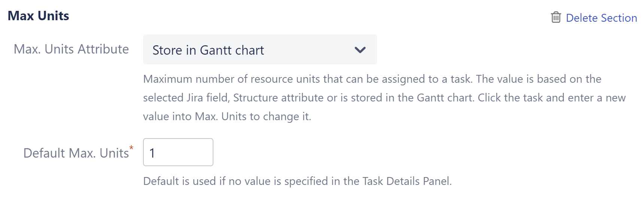Click the description line starting "selected Jira field"
The width and height of the screenshot is (644, 198).
click(x=384, y=98)
